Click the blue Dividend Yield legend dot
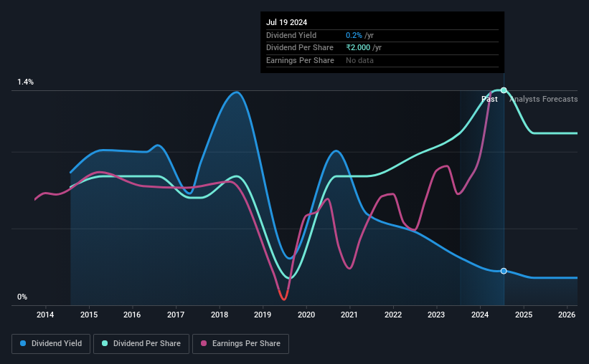This screenshot has height=364, width=589. click(x=23, y=343)
